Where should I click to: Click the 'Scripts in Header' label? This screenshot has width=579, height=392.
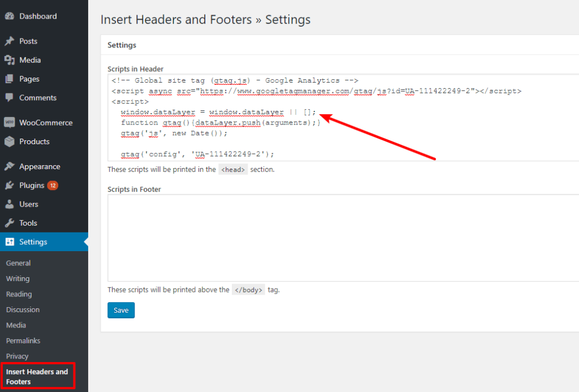135,69
